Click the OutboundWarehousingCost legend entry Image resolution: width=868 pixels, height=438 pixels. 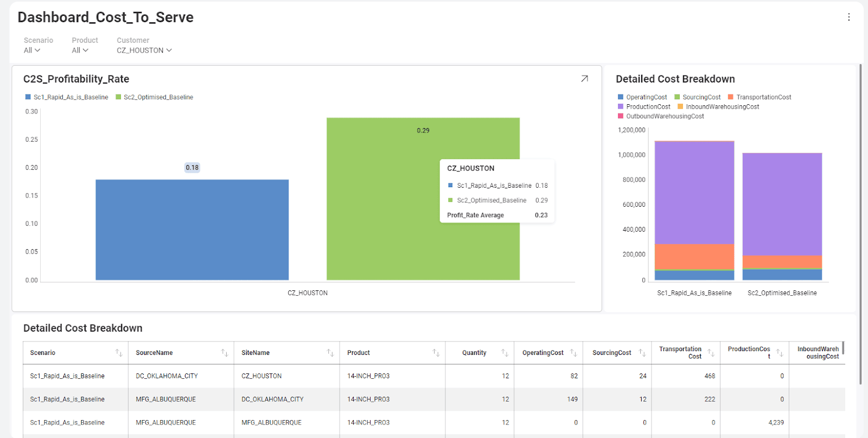[661, 116]
